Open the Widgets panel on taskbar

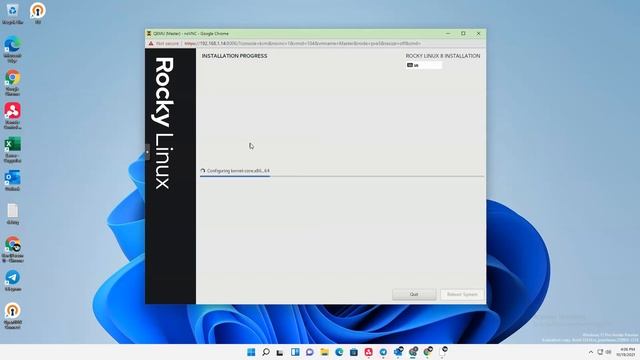point(295,352)
